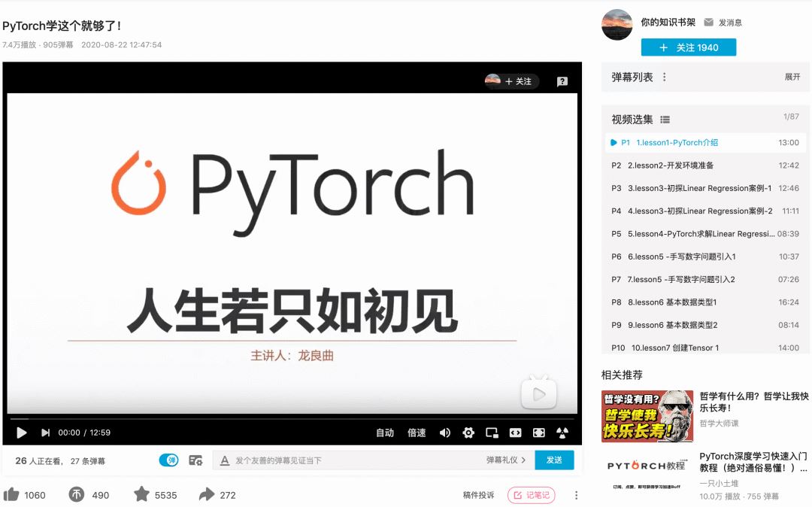Click the volume speaker icon

click(445, 433)
